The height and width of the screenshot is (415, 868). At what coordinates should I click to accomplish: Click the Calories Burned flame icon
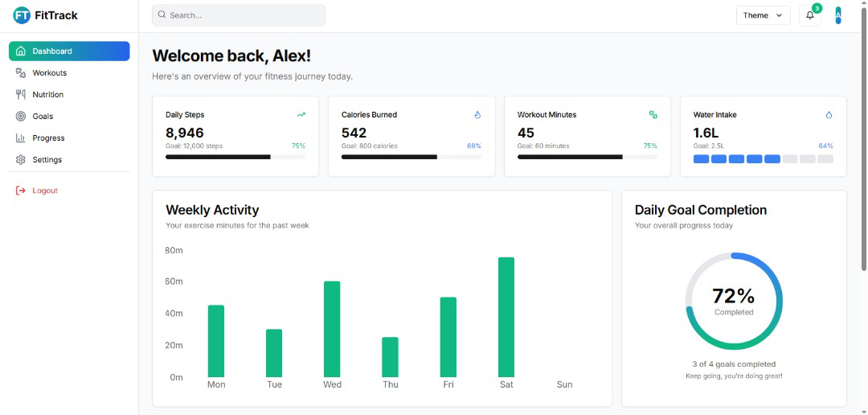[x=477, y=115]
